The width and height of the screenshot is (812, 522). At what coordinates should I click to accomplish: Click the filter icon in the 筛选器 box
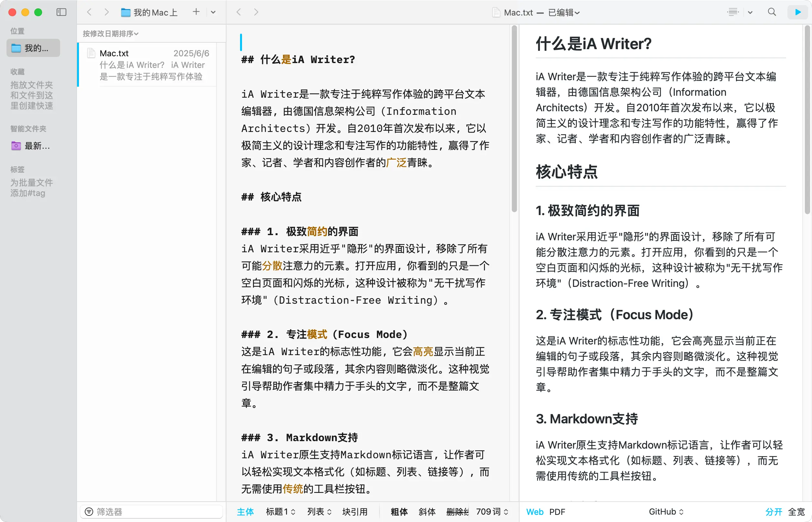coord(89,512)
